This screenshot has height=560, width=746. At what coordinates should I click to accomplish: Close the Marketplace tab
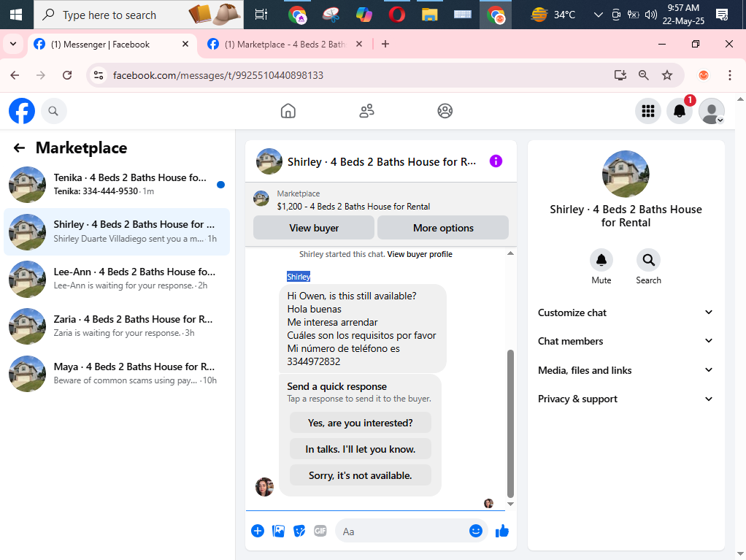click(359, 45)
